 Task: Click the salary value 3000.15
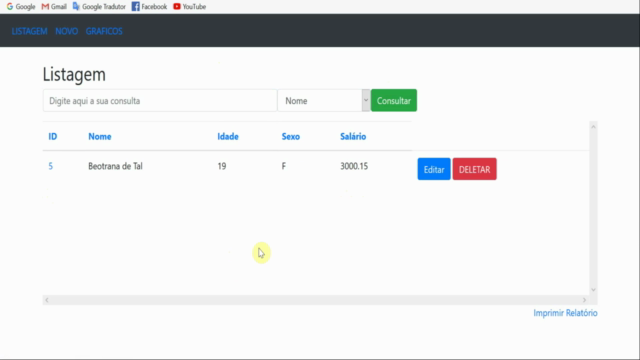[x=354, y=166]
